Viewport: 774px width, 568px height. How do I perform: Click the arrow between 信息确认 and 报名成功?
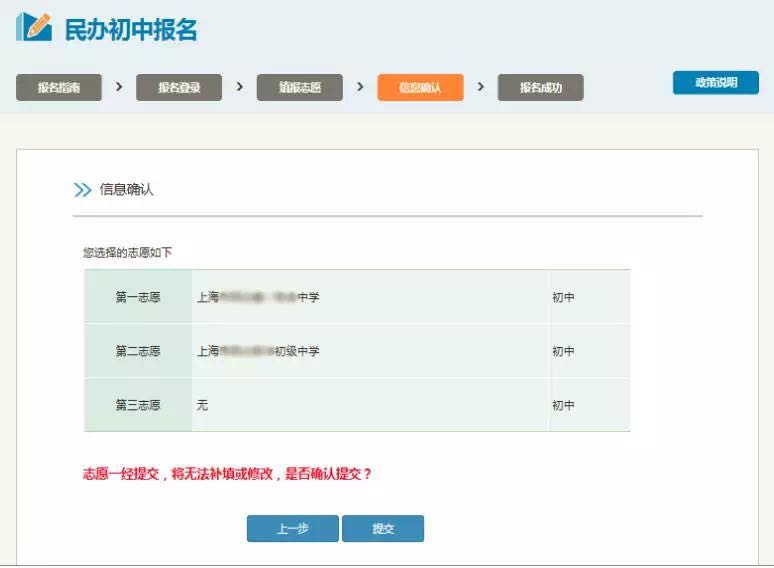[x=481, y=87]
